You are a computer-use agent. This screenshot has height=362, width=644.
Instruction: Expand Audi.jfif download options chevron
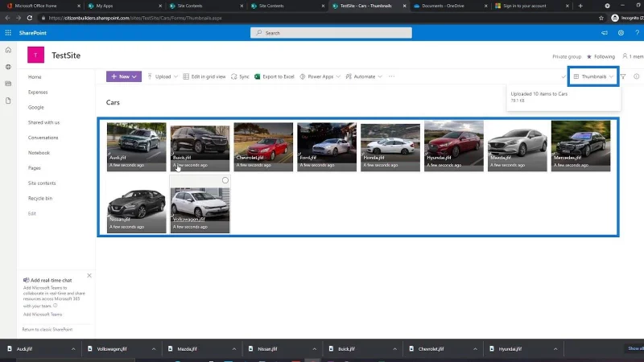[73, 349]
